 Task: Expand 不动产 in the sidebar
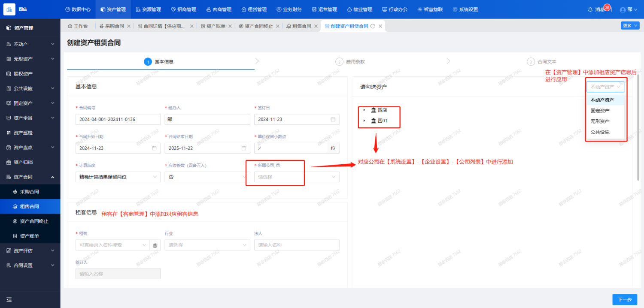coord(30,44)
